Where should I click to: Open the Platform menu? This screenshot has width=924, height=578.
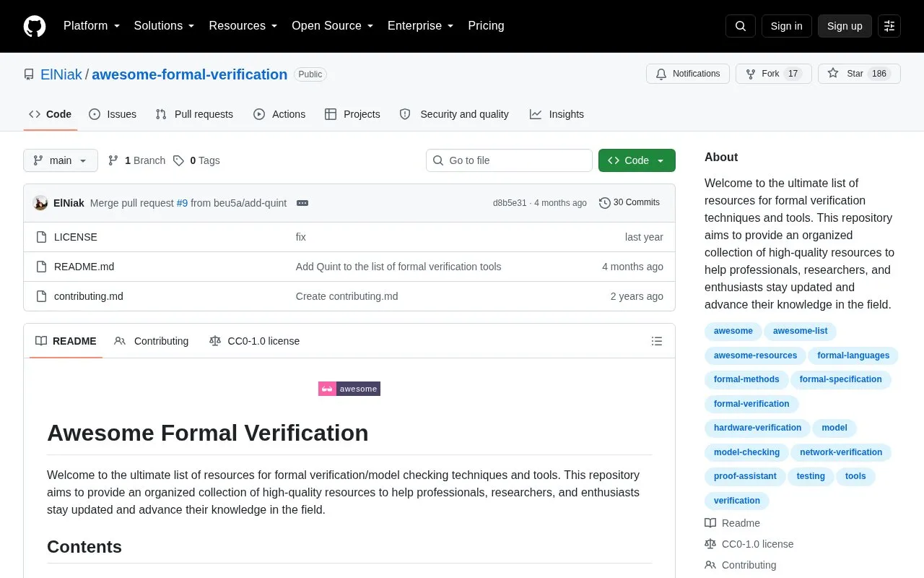click(92, 26)
